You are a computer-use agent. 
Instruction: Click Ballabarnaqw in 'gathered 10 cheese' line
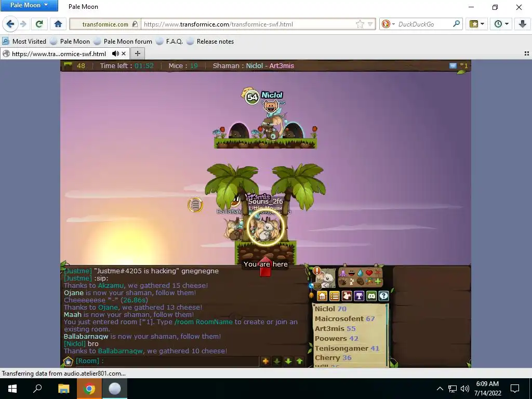(121, 351)
